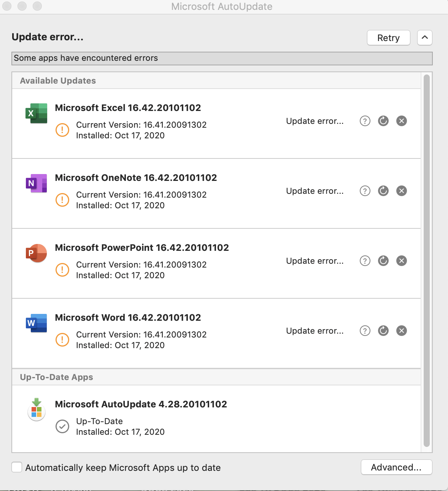The image size is (448, 491).
Task: Cancel the Microsoft OneNote update
Action: 402,191
